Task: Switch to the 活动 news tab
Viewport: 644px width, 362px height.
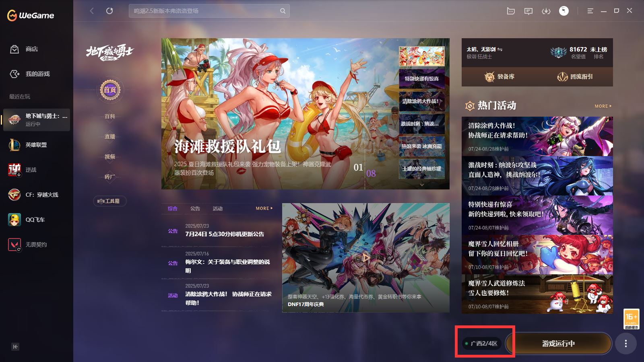Action: [x=218, y=208]
